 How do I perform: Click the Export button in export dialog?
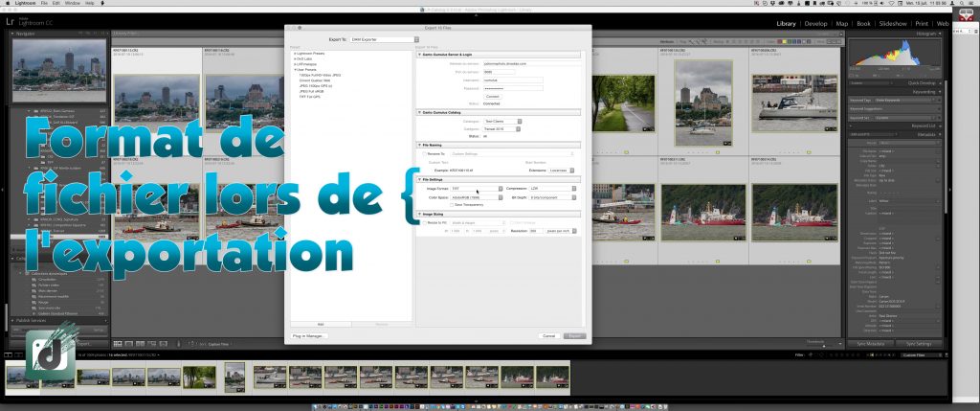click(574, 336)
